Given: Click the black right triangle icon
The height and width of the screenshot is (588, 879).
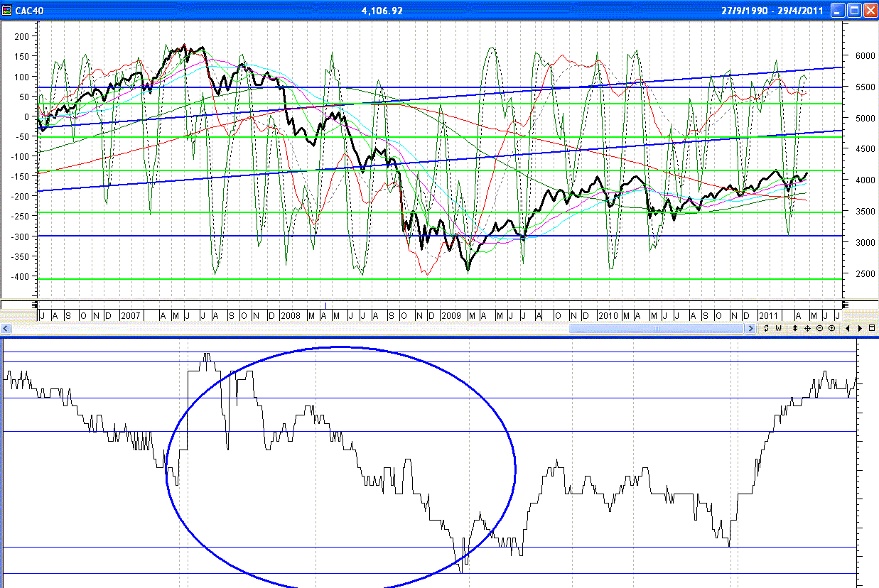Looking at the screenshot, I should pos(860,328).
